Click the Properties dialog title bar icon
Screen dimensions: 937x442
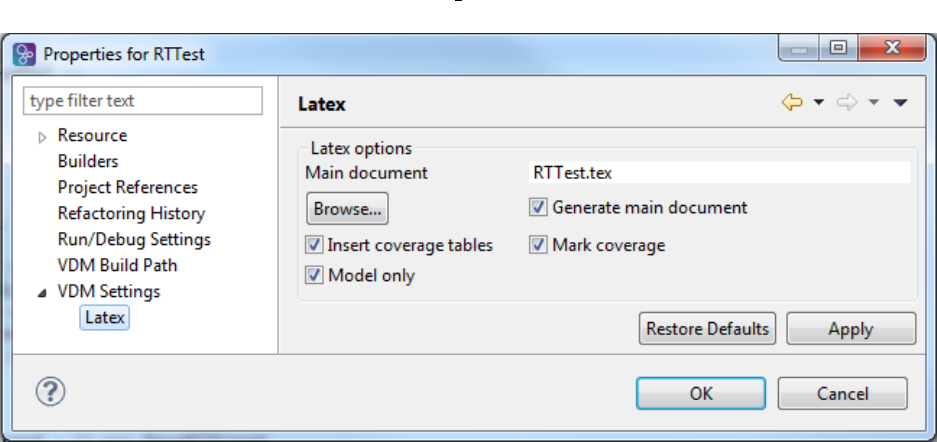(25, 53)
